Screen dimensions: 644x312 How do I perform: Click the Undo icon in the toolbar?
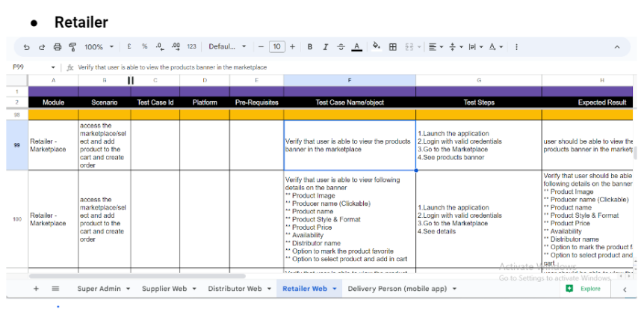[x=26, y=46]
